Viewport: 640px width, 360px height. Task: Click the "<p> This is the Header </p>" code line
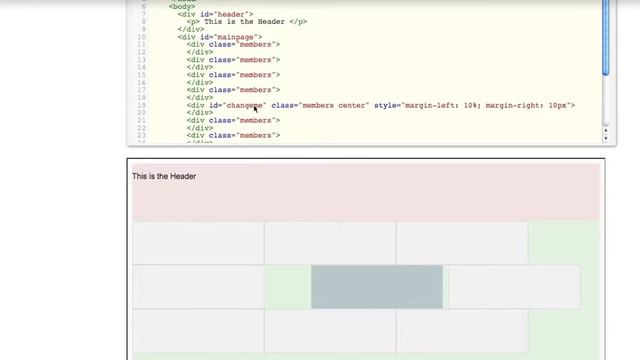coord(247,22)
